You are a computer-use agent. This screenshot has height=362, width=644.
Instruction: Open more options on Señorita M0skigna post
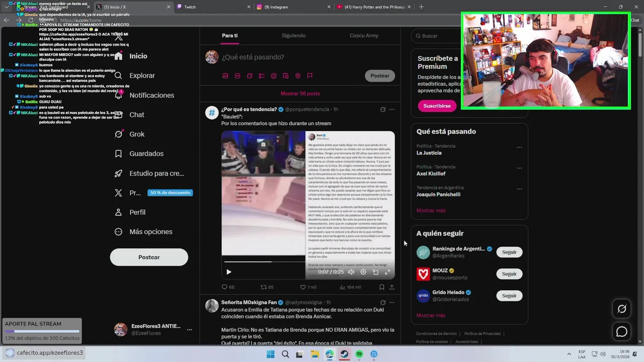pos(392,303)
